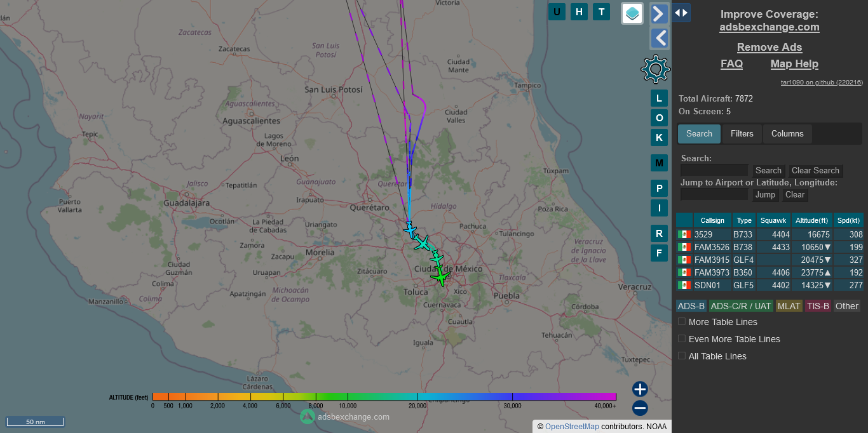Click the K map option button
The width and height of the screenshot is (868, 433).
click(x=659, y=138)
